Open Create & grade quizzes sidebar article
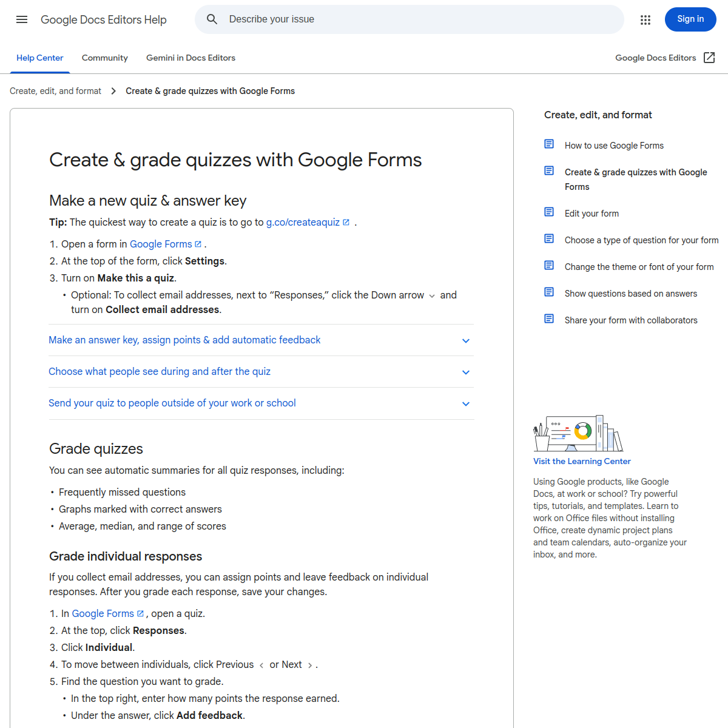Viewport: 728px width, 728px height. click(636, 180)
